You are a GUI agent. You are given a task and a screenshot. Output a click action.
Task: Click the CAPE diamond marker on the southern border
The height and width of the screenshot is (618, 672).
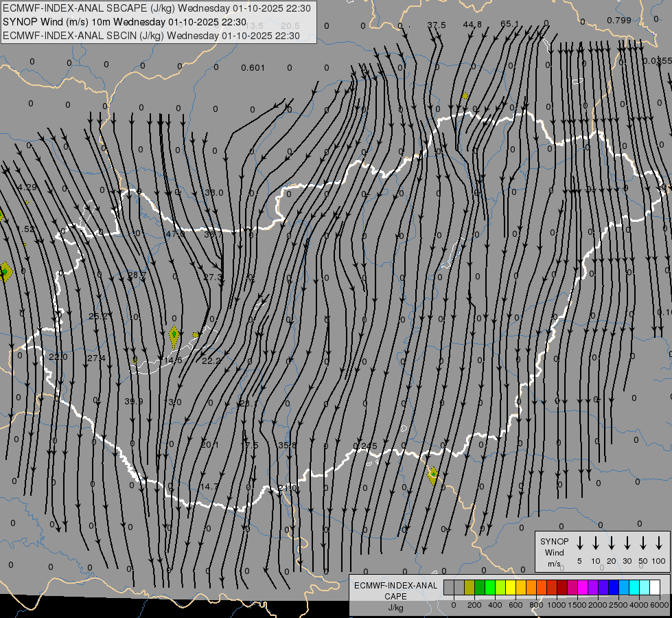point(432,475)
